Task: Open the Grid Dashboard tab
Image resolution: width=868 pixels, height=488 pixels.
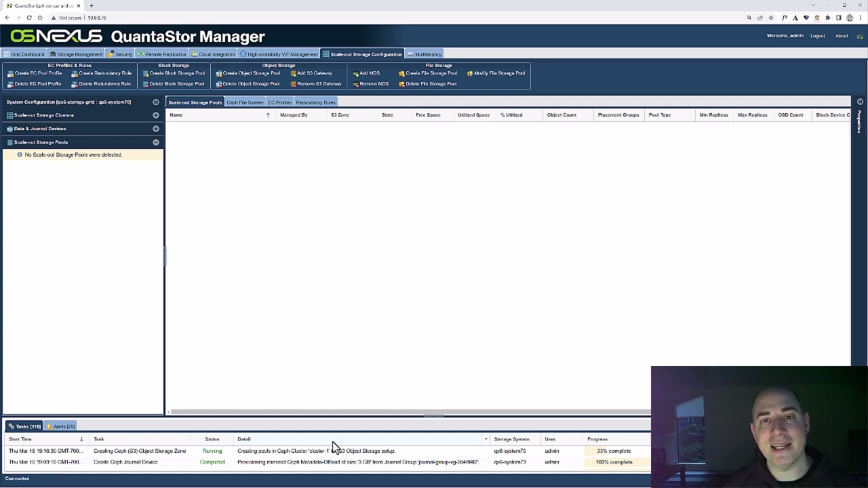Action: (24, 54)
